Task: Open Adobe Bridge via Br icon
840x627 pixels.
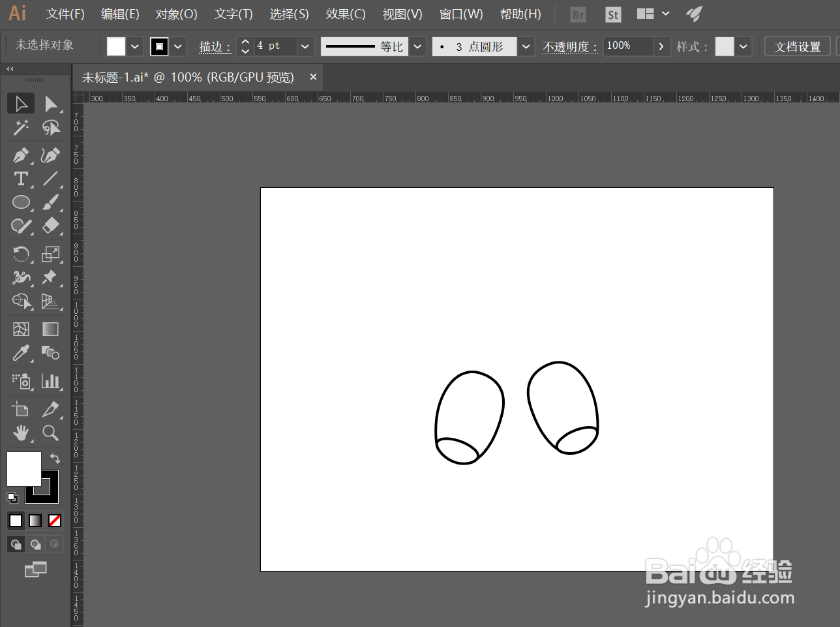Action: (578, 14)
